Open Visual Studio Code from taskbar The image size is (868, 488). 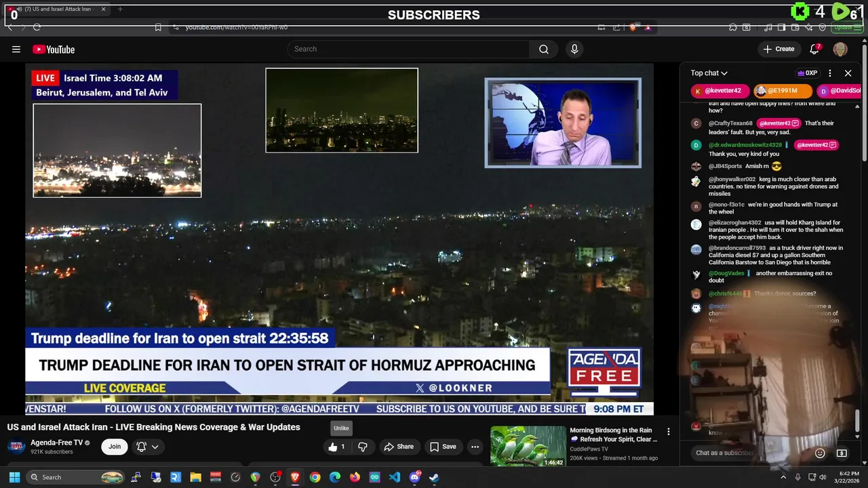coord(395,477)
